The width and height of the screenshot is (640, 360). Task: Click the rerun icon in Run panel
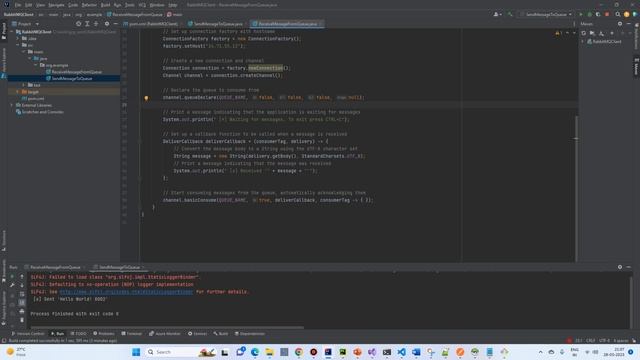pos(12,277)
